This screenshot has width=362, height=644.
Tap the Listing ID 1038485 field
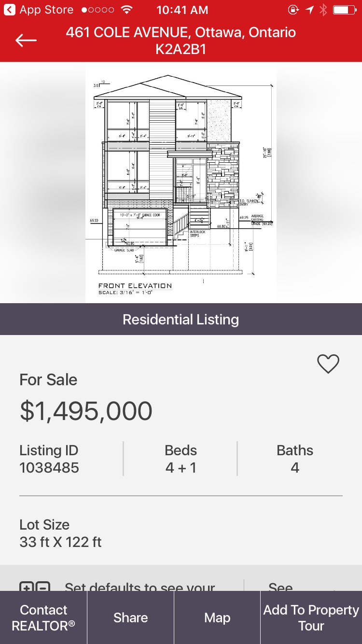pos(49,459)
